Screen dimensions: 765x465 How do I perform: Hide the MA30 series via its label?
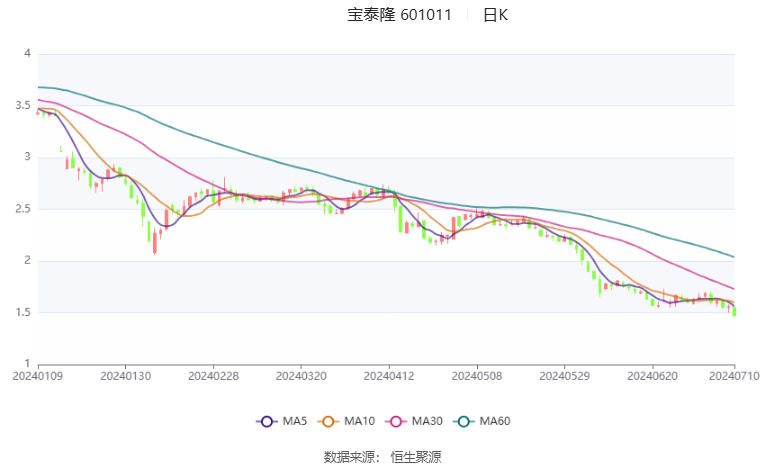pos(427,421)
